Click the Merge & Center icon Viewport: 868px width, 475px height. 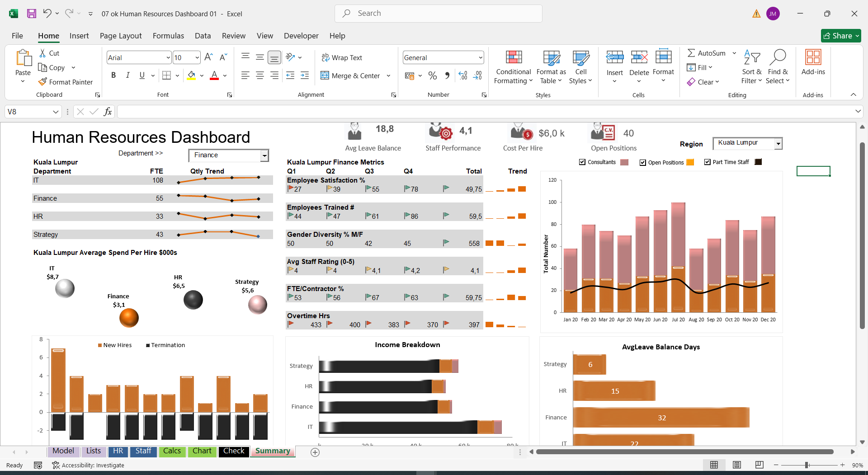[325, 75]
